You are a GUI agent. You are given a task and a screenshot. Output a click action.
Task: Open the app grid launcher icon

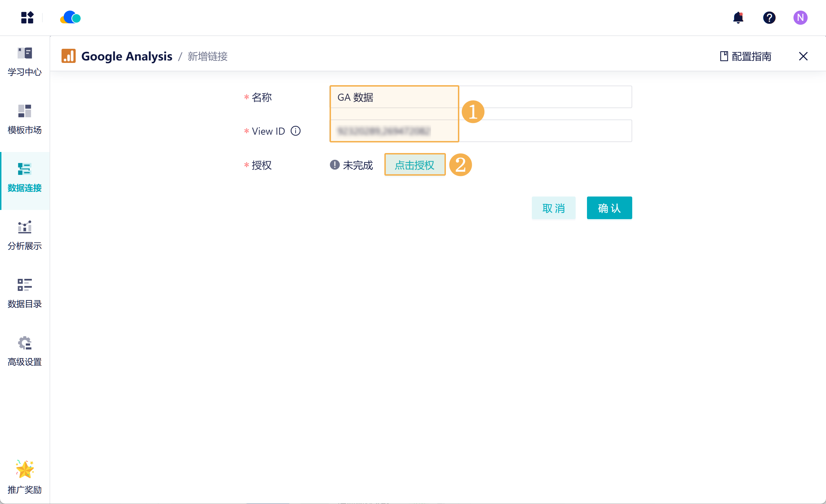[x=27, y=18]
